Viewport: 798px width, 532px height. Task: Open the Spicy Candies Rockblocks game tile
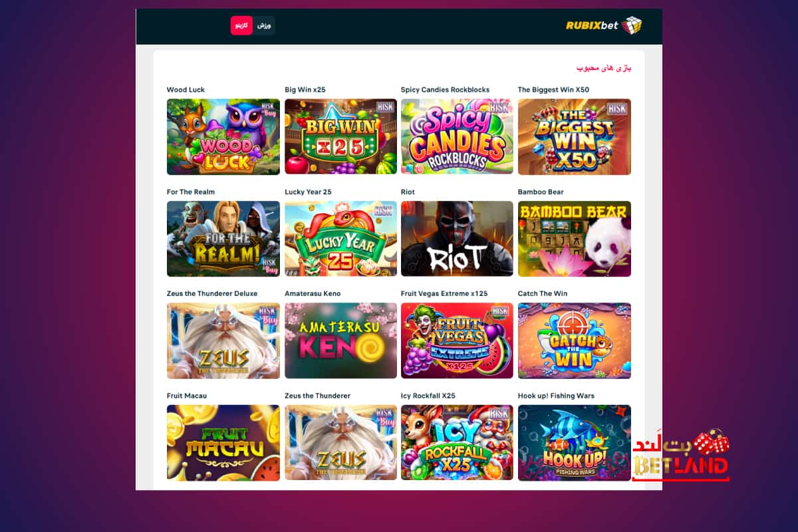pyautogui.click(x=457, y=137)
